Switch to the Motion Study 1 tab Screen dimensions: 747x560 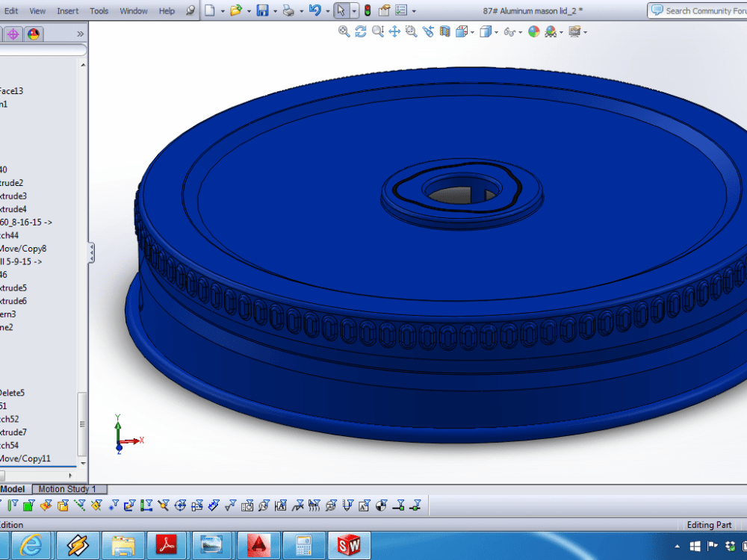[69, 488]
